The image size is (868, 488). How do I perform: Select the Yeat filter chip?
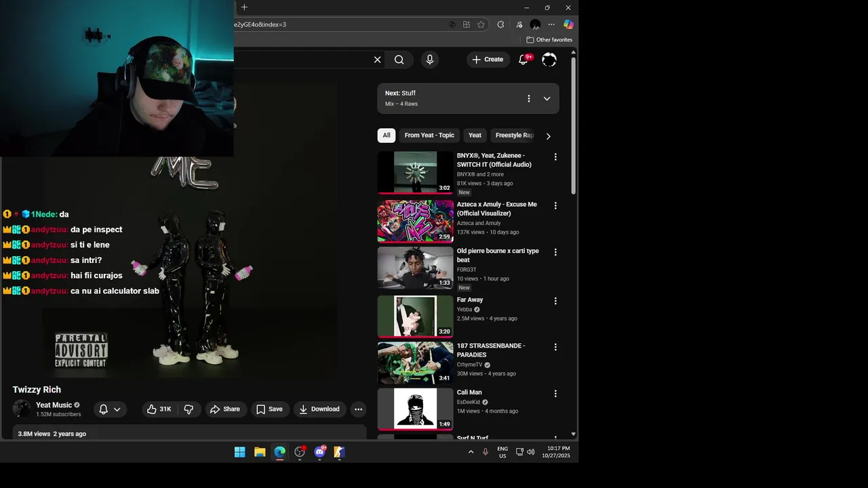(475, 136)
